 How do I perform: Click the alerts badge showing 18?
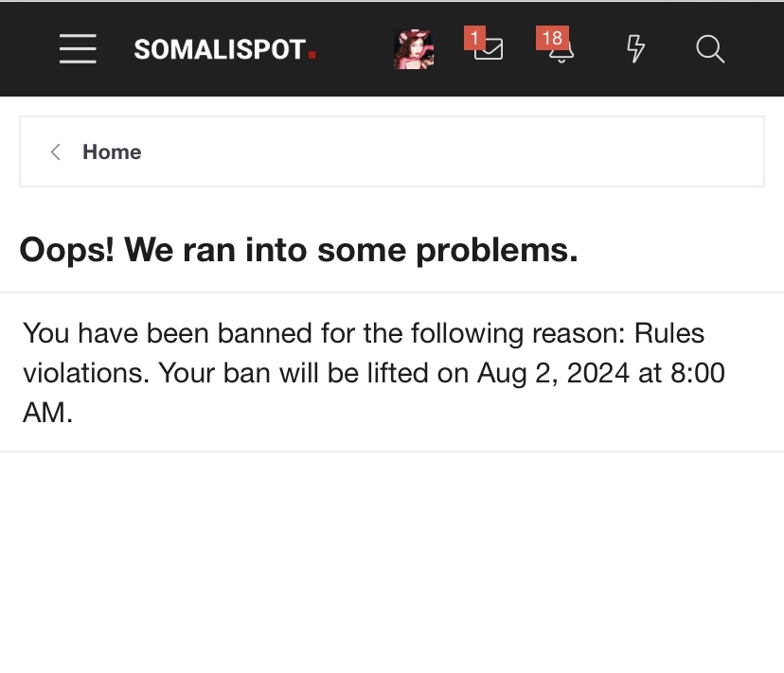553,38
